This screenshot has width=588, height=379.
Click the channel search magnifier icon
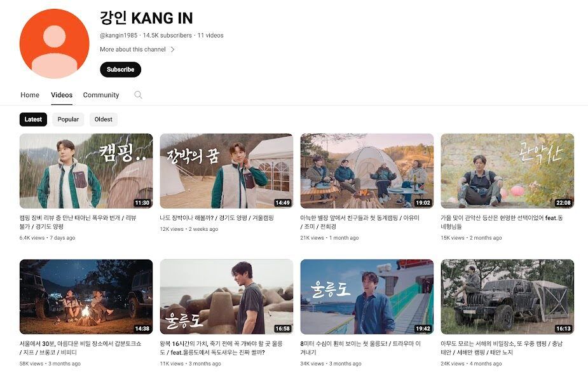138,95
